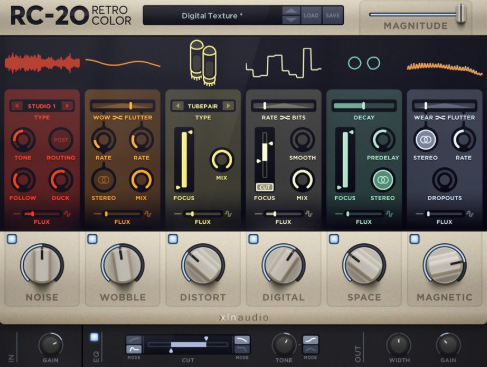487x367 pixels.
Task: Toggle the Distort module power switch
Action: tap(173, 239)
